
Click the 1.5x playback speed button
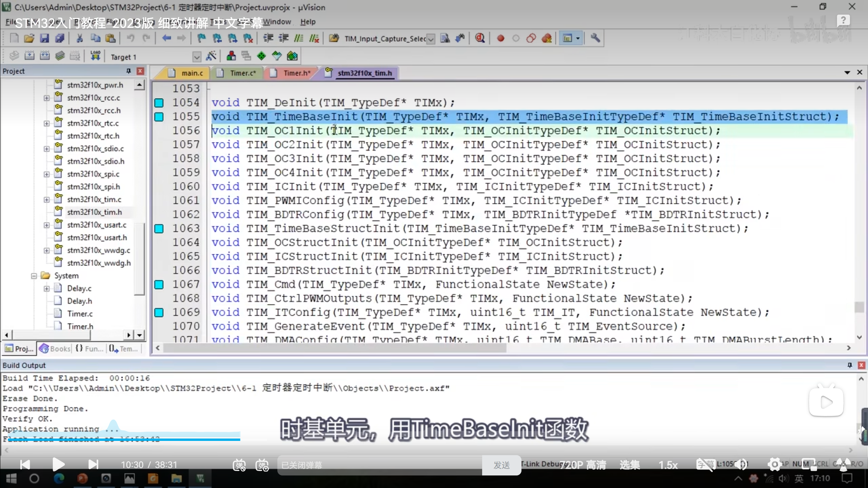pyautogui.click(x=668, y=465)
